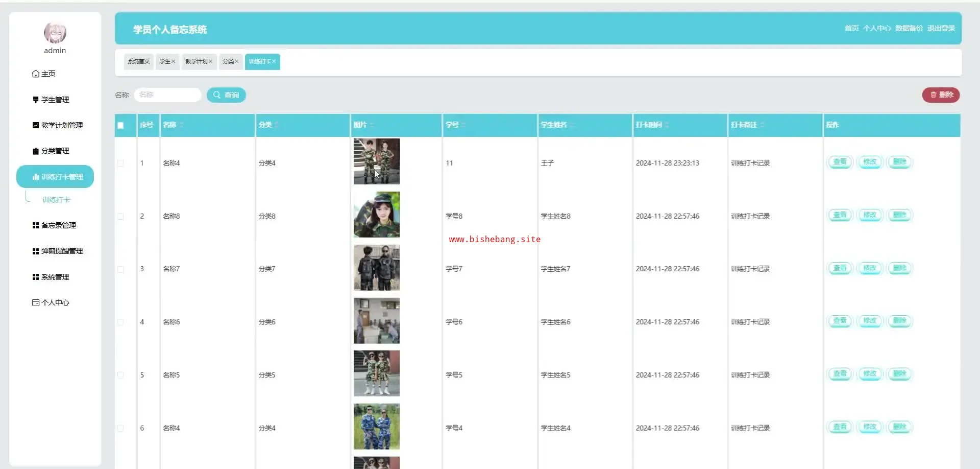Click 退出登录 to log out
Viewport: 980px width, 469px height.
click(x=941, y=28)
